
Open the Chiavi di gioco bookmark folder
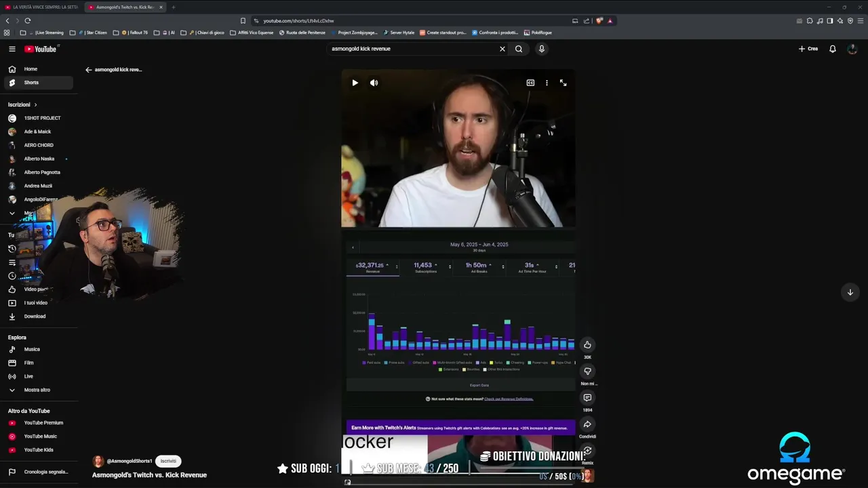click(x=203, y=33)
